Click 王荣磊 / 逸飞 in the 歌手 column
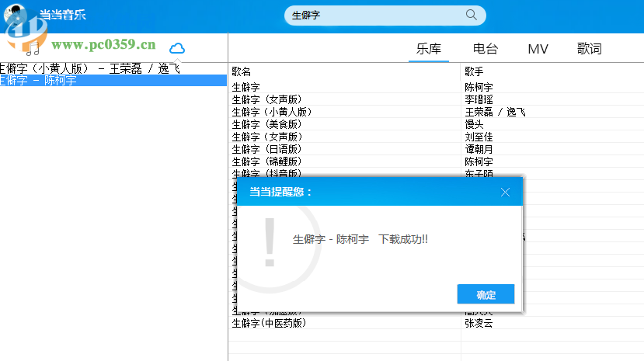This screenshot has height=361, width=644. [495, 112]
